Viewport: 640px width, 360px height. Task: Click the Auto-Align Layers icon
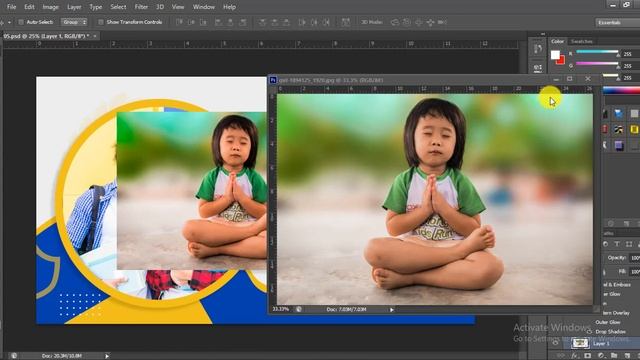[x=346, y=22]
